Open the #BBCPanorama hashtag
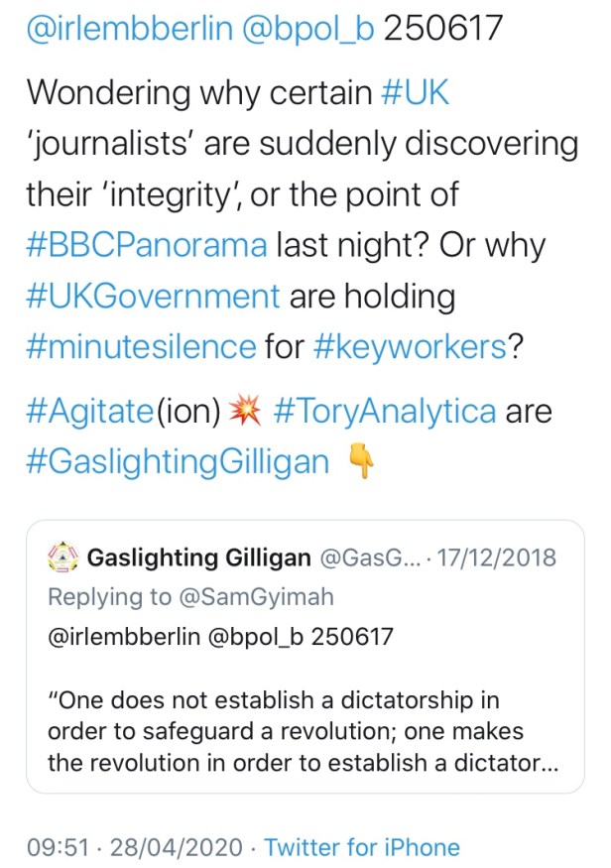Viewport: 611px width, 868px height. pos(147,244)
